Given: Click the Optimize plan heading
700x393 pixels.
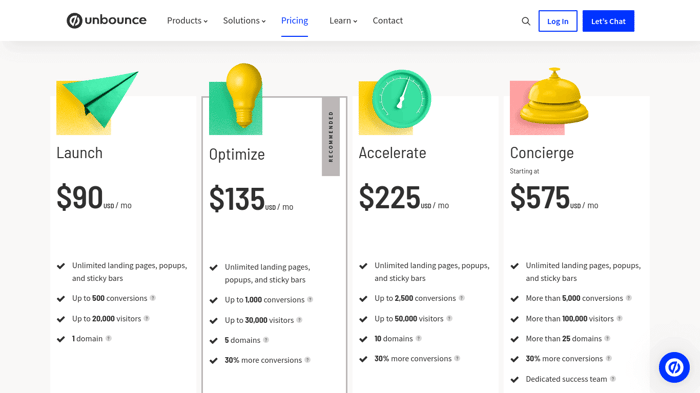Looking at the screenshot, I should [x=237, y=155].
